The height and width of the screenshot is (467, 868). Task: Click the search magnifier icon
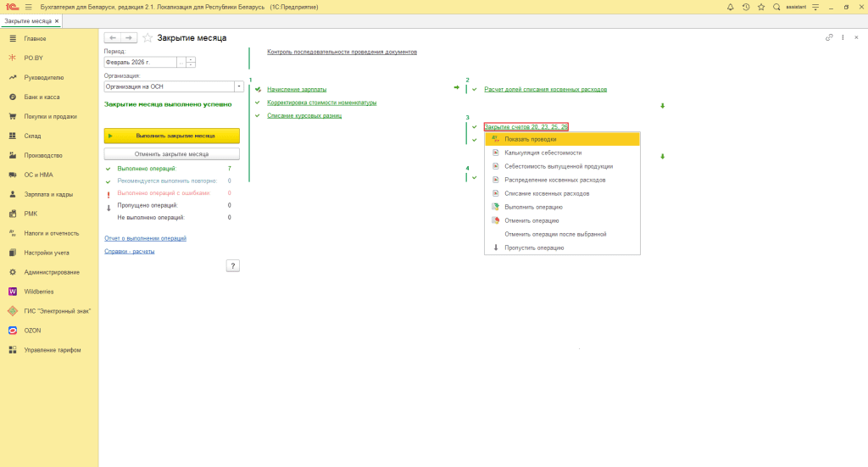coord(776,7)
